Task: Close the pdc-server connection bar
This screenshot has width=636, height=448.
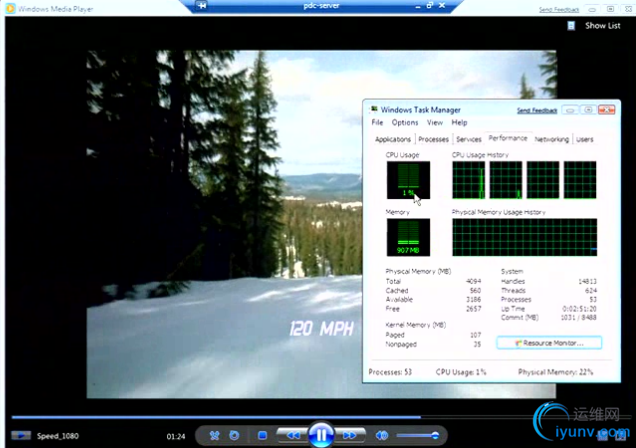Action: (442, 5)
